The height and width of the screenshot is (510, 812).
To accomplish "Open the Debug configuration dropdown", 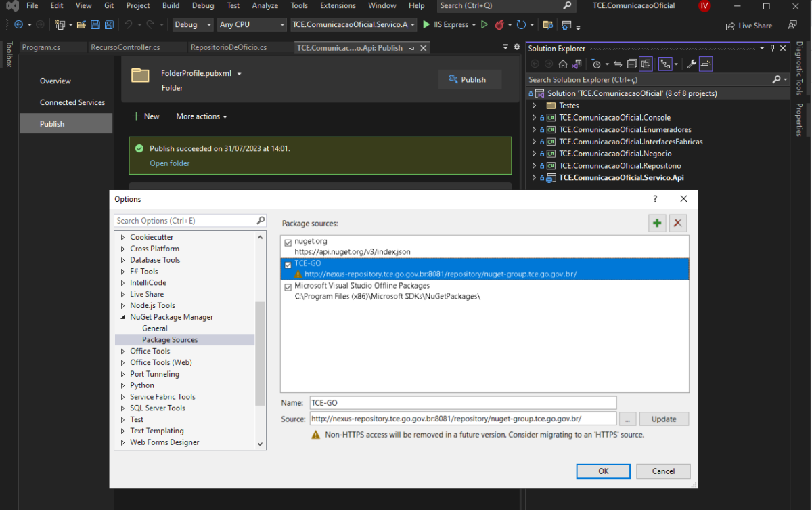I will [x=192, y=25].
